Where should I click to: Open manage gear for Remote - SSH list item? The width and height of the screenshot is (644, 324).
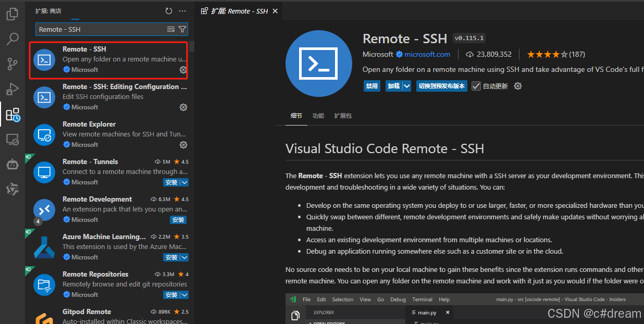[183, 70]
